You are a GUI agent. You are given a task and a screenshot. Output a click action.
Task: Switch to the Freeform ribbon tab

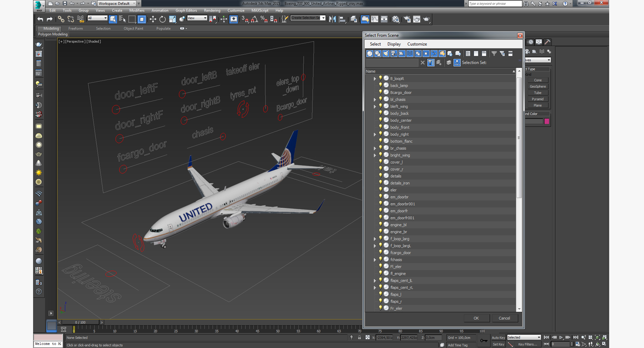coord(75,28)
